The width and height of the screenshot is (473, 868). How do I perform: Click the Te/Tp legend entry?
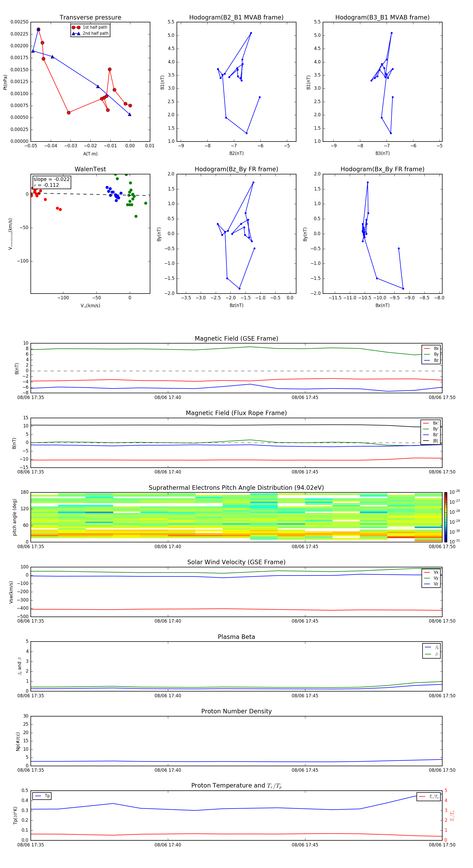pos(429,796)
